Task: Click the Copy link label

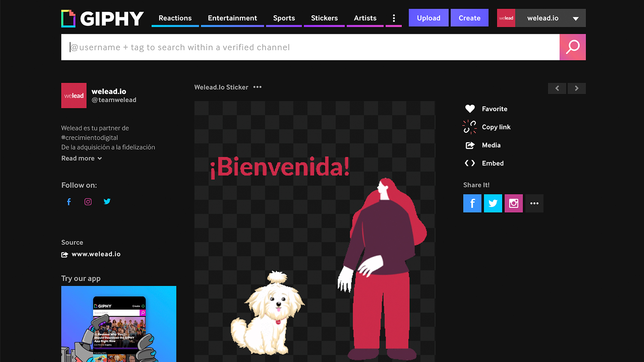Action: (x=496, y=127)
